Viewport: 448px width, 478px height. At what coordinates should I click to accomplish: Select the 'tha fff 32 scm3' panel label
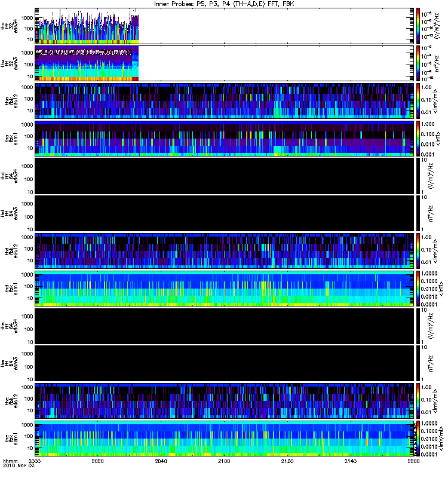tap(10, 63)
